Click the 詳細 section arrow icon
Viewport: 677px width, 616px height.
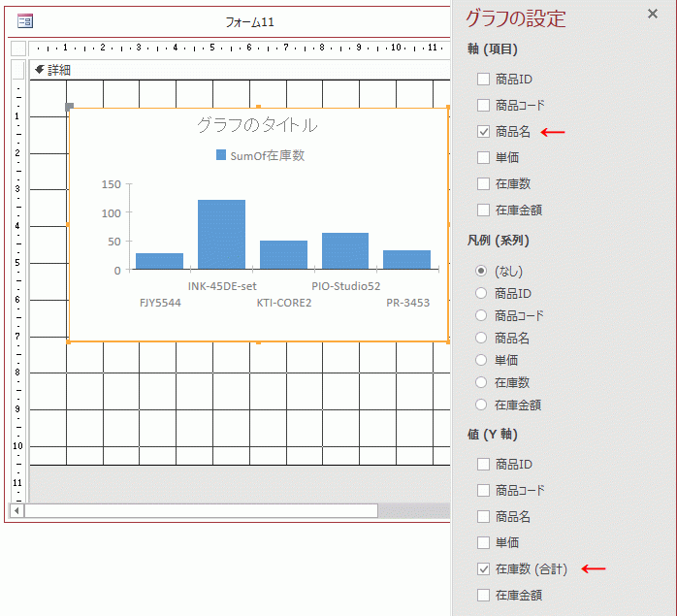[x=40, y=69]
